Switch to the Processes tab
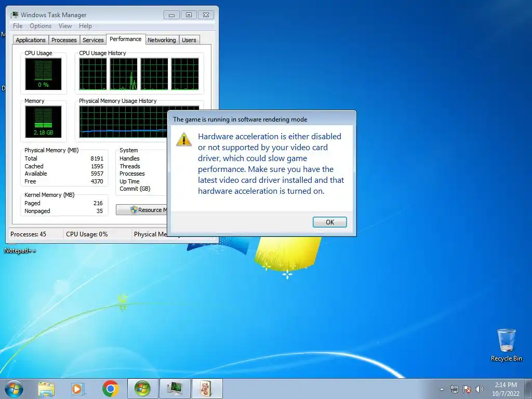The height and width of the screenshot is (399, 532). (x=64, y=40)
